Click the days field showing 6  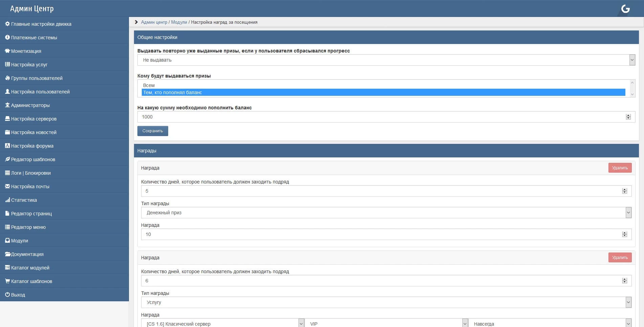point(386,281)
